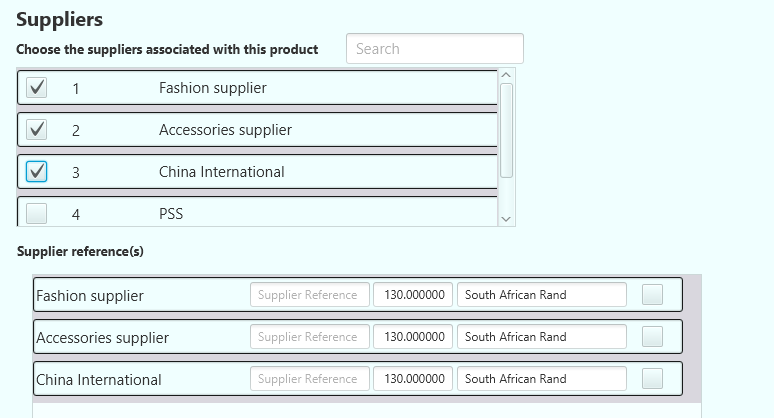Click China International price field
This screenshot has width=774, height=418.
click(413, 379)
